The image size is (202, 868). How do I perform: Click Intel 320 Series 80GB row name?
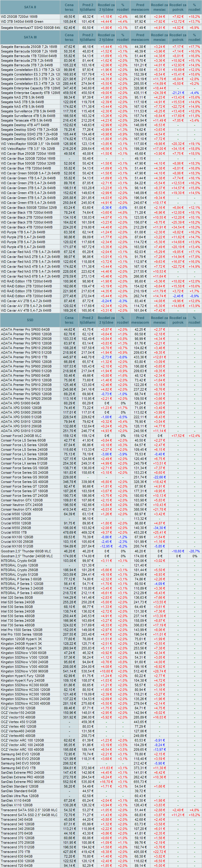tap(17, 597)
